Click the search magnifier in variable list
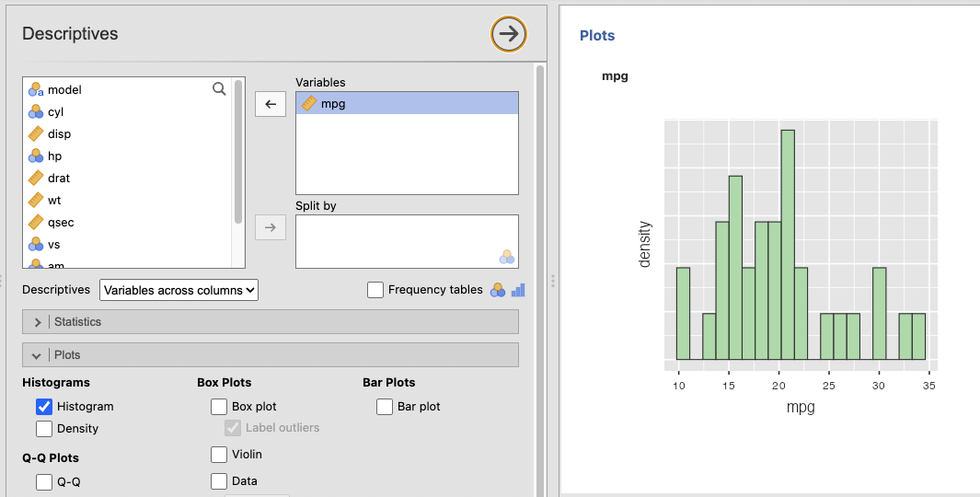This screenshot has width=980, height=497. (219, 89)
